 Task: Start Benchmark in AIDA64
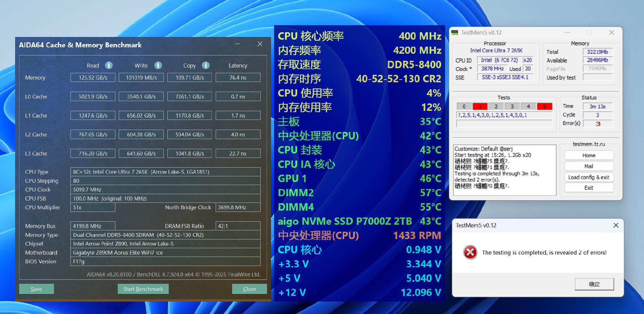click(x=143, y=289)
